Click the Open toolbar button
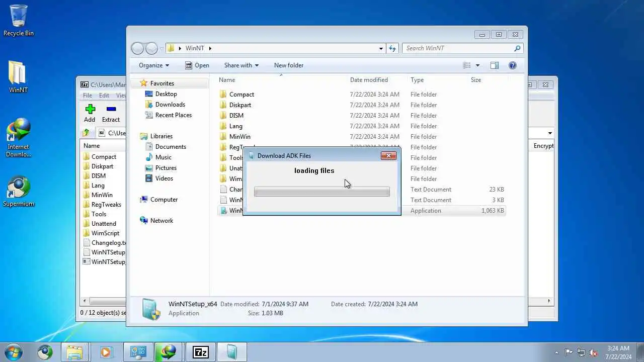This screenshot has width=644, height=362. tap(197, 65)
